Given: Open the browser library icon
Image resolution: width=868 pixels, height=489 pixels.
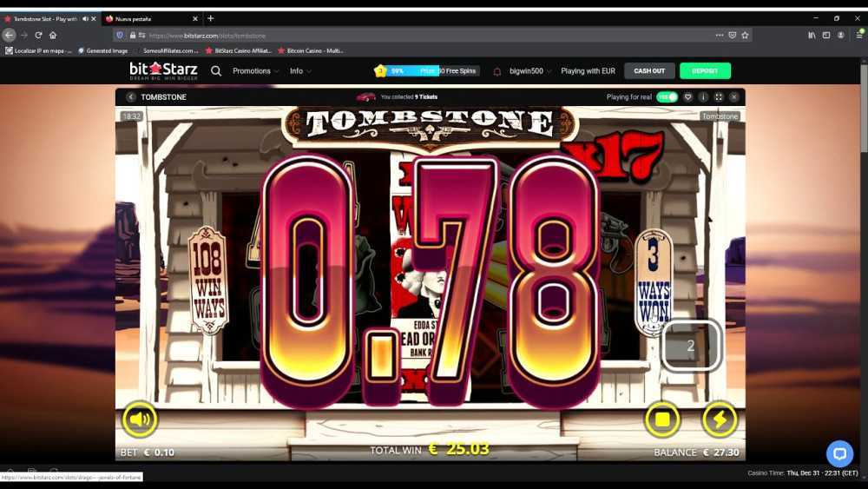Looking at the screenshot, I should [x=812, y=35].
